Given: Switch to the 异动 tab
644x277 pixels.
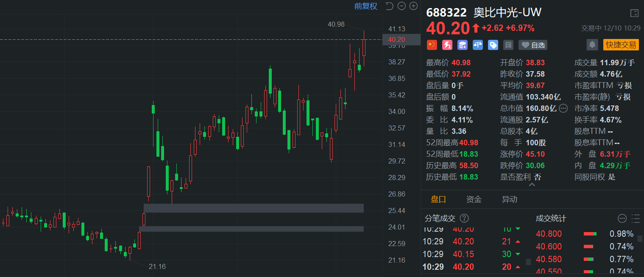Looking at the screenshot, I should pos(510,199).
